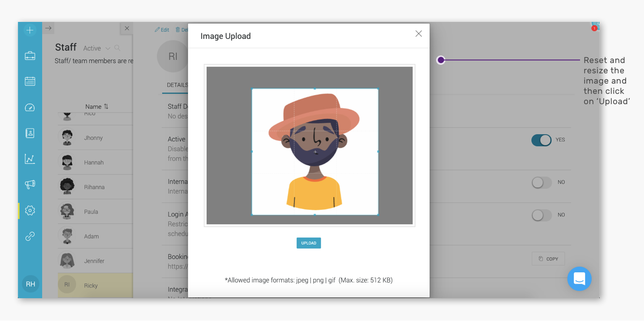Open the contacts book icon in sidebar
Image resolution: width=644 pixels, height=321 pixels.
coord(30,133)
